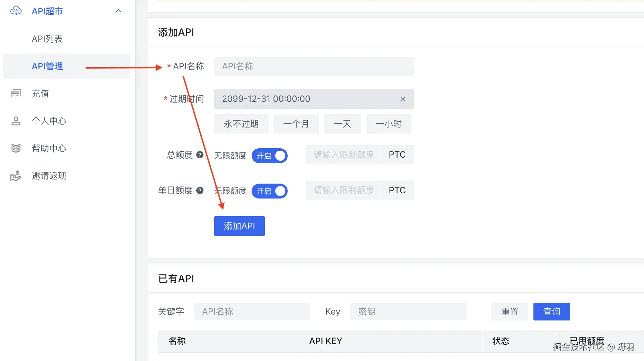Click the 邀请返现 cashback icon
The image size is (644, 361).
(16, 176)
